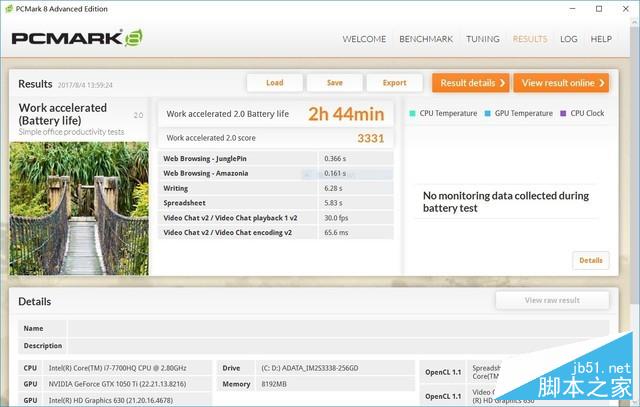Open the HELP tab
This screenshot has width=640, height=407.
point(601,39)
